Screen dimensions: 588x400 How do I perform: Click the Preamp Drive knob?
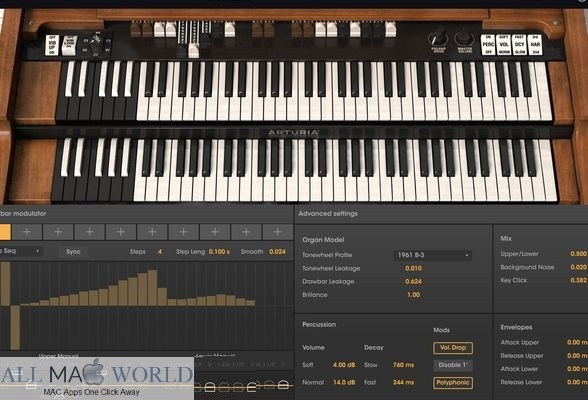(x=438, y=39)
